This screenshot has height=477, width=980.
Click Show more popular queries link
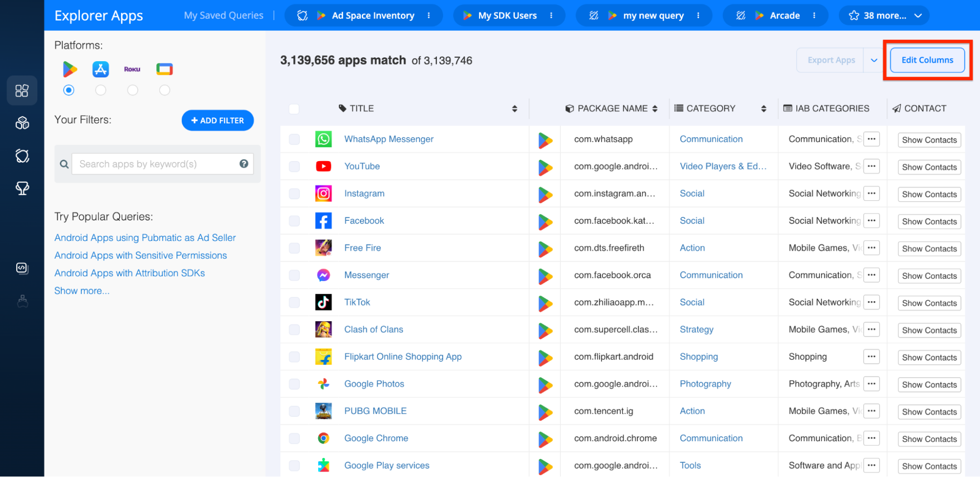click(x=82, y=290)
